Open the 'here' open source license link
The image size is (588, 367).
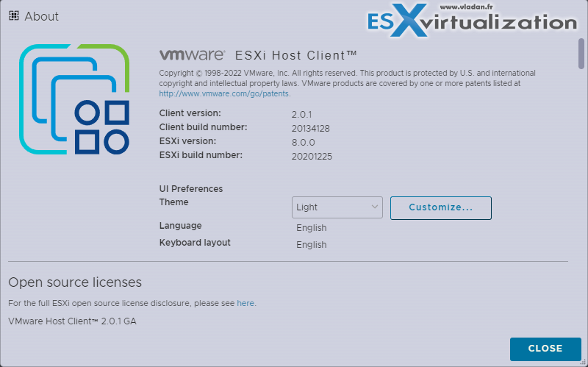[x=245, y=303]
